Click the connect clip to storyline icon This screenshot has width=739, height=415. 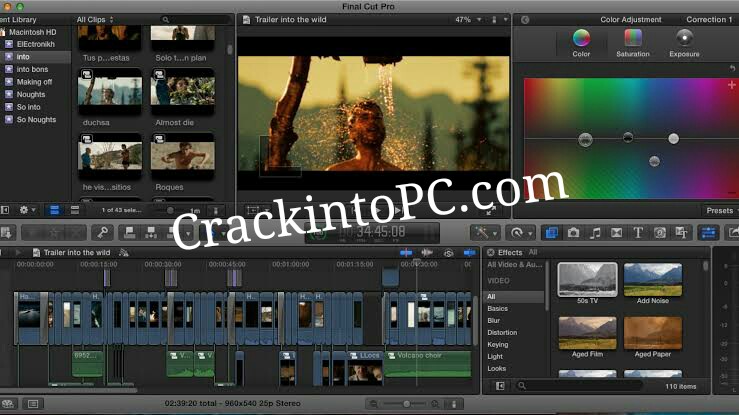(x=130, y=232)
